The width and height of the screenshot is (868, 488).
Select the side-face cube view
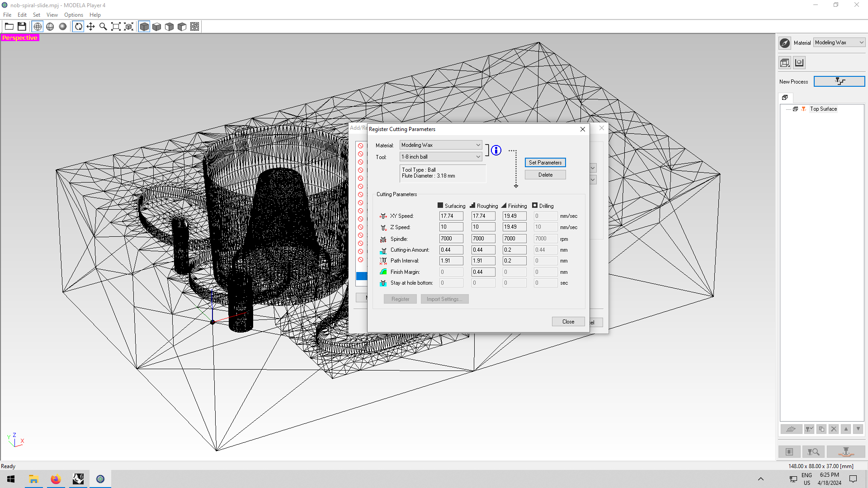(182, 27)
